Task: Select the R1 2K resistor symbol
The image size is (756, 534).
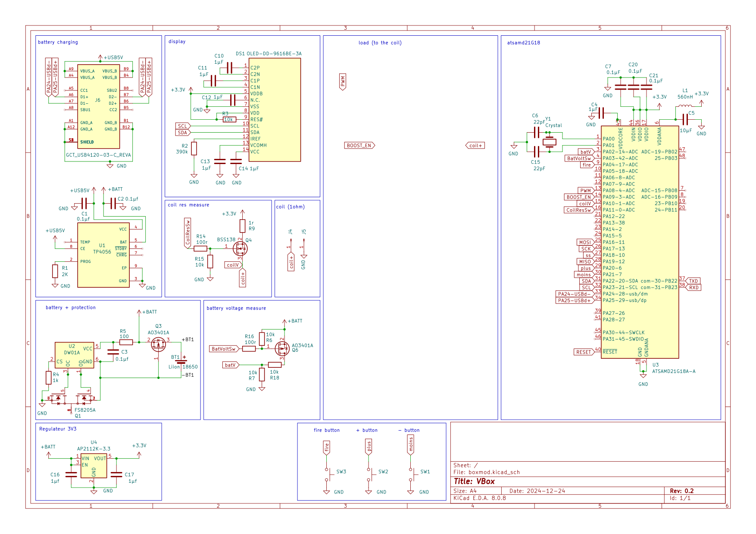Action: click(55, 271)
